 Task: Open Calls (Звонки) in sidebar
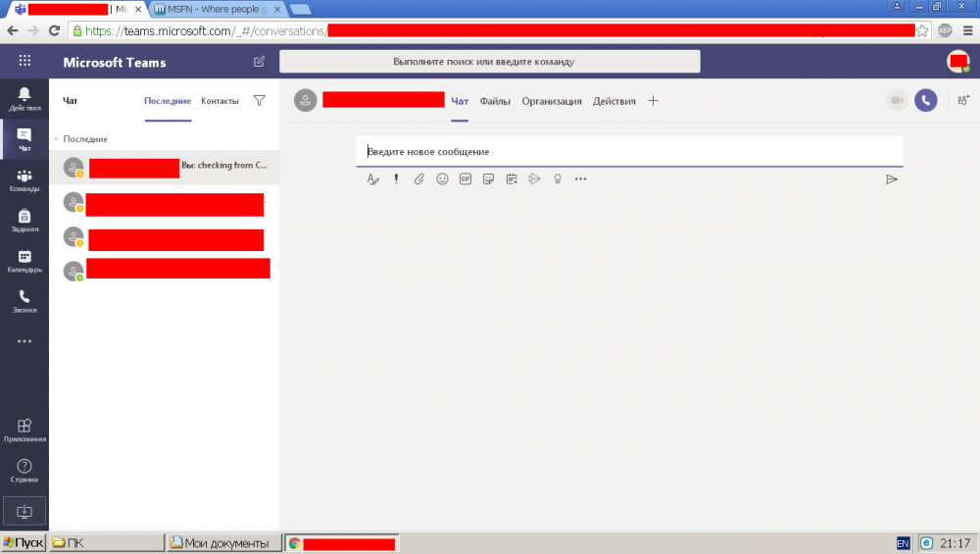coord(24,301)
